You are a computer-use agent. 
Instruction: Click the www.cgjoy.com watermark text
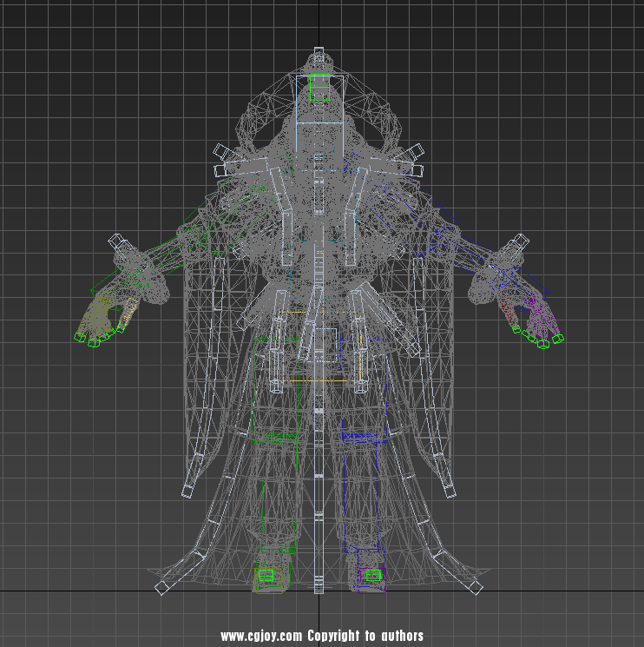261,637
